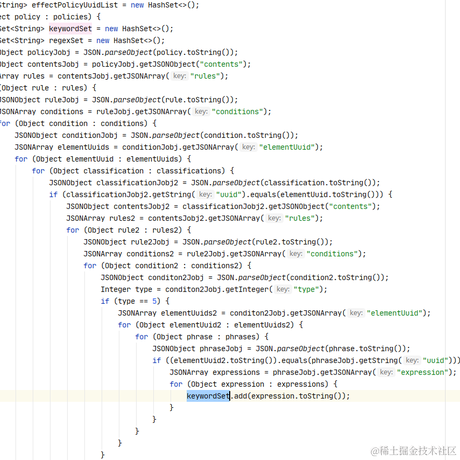Click the number 5 in the if condition
The height and width of the screenshot is (460, 460).
[x=154, y=301]
